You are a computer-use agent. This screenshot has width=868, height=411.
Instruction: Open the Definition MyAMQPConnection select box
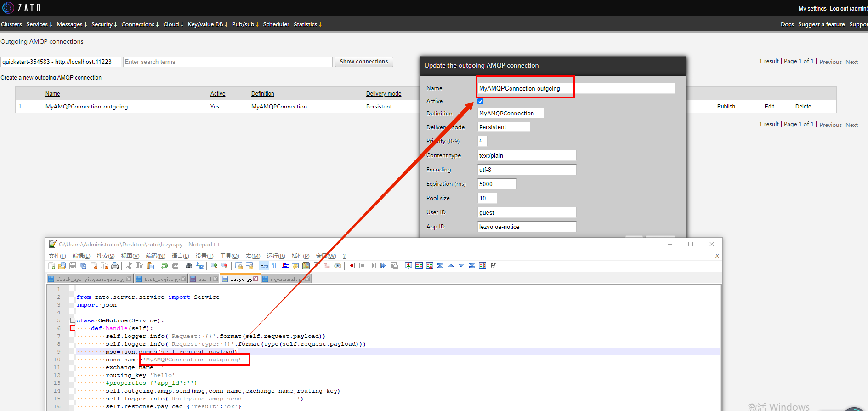click(x=511, y=113)
